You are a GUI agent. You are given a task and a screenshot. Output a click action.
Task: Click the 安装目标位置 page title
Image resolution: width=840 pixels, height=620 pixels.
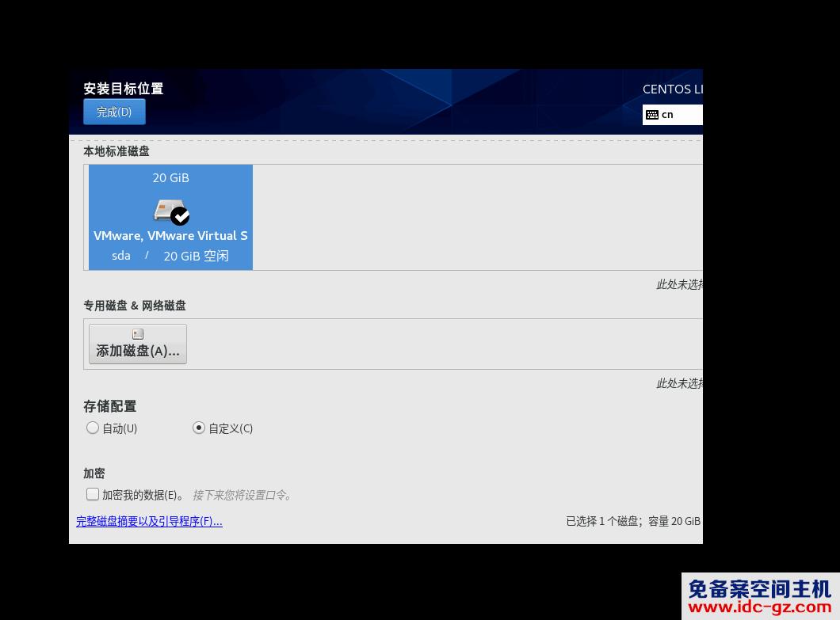(123, 89)
